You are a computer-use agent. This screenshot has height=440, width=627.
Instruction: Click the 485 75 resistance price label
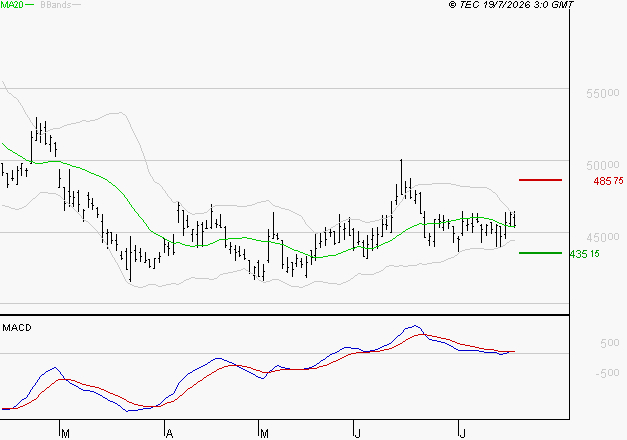(x=608, y=181)
